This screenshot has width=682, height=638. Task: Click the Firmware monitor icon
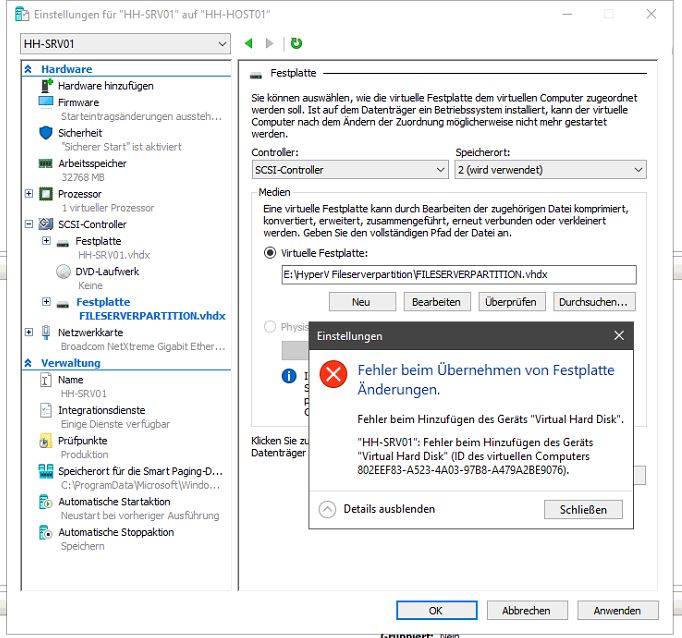click(x=46, y=102)
